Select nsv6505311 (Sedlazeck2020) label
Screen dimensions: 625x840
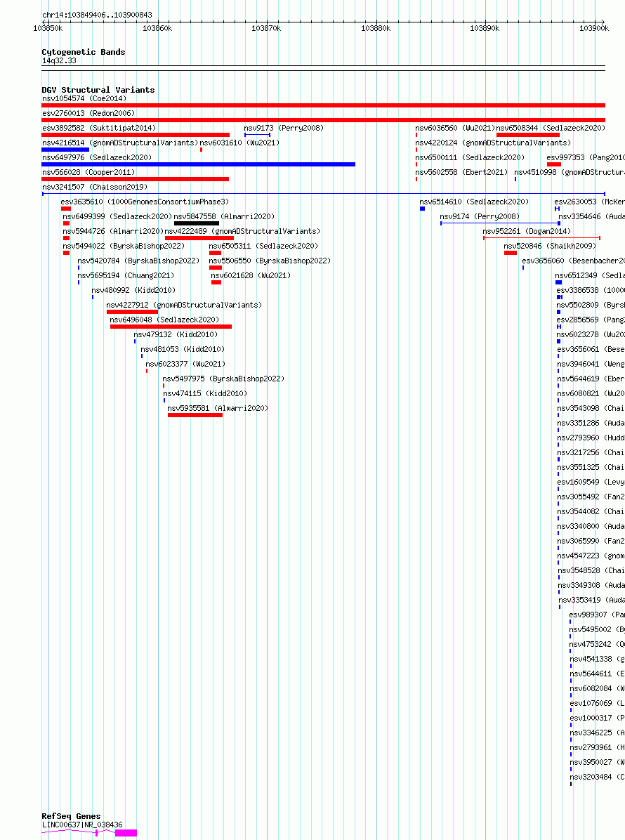tap(263, 246)
